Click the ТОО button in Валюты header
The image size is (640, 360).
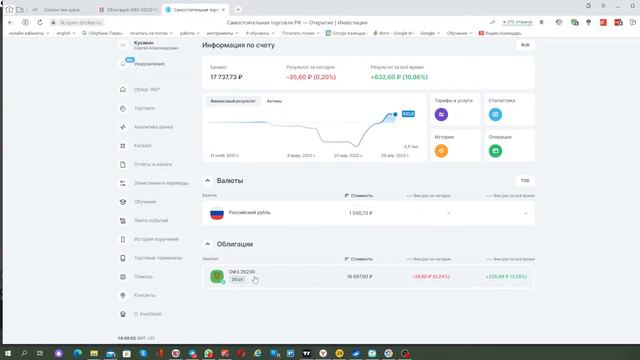(525, 180)
